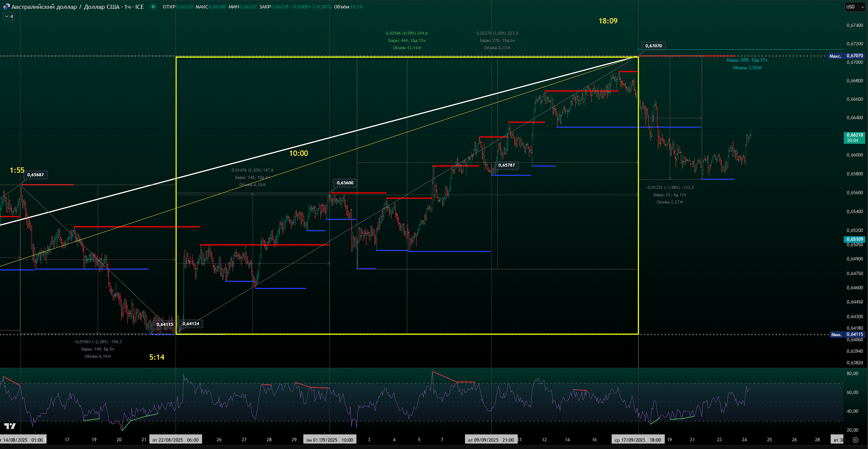This screenshot has width=868, height=449.
Task: Select the yellow 18:09 text label
Action: (x=608, y=21)
